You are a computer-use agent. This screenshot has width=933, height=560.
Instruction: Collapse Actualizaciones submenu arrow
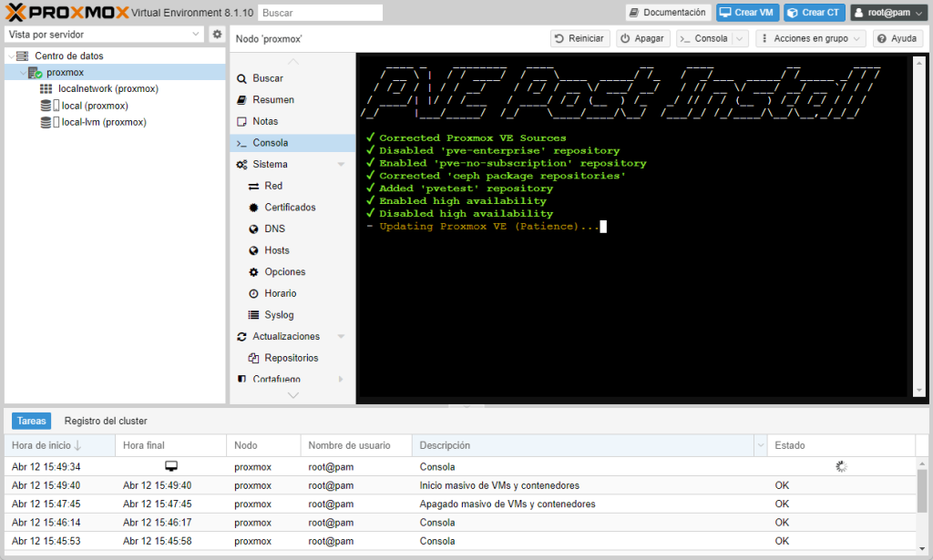coord(342,337)
